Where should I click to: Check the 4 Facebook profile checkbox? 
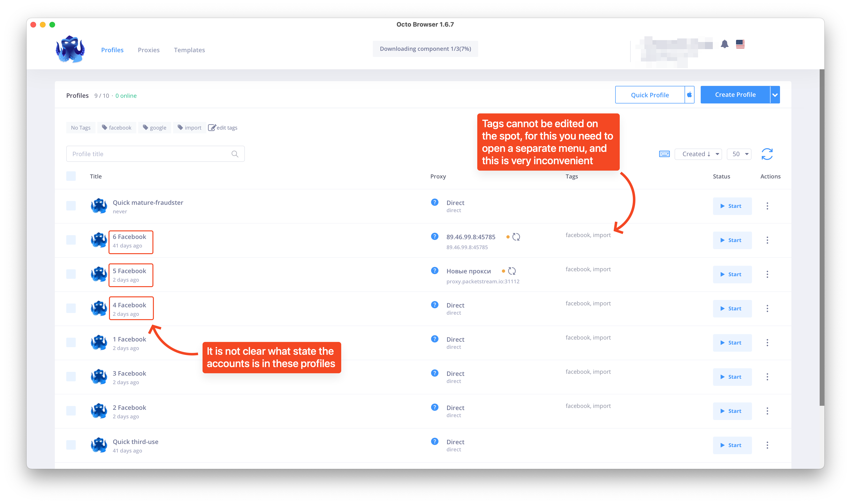coord(71,308)
